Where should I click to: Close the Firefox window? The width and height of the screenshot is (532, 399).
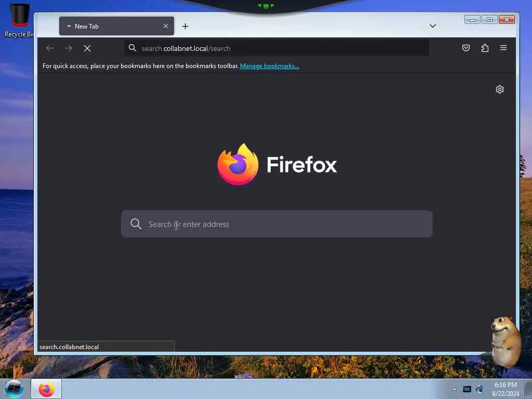(507, 20)
